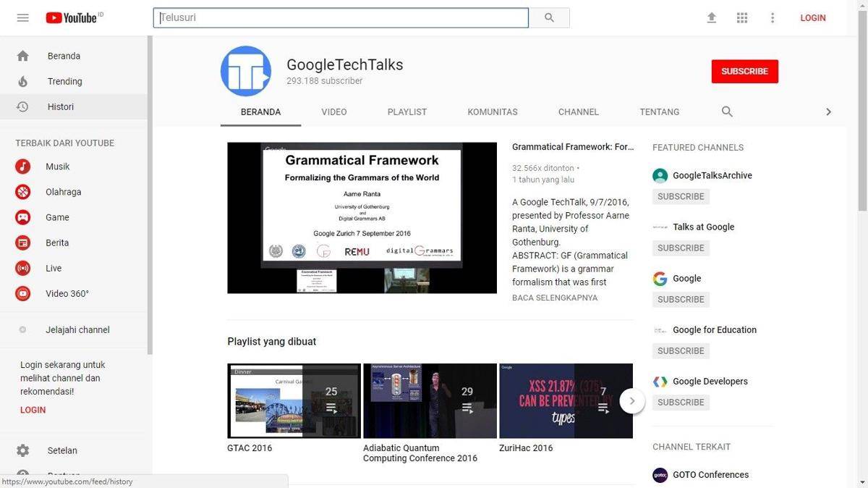
Task: Open Adiabatic Quantum Computing playlist thumbnail
Action: 430,401
